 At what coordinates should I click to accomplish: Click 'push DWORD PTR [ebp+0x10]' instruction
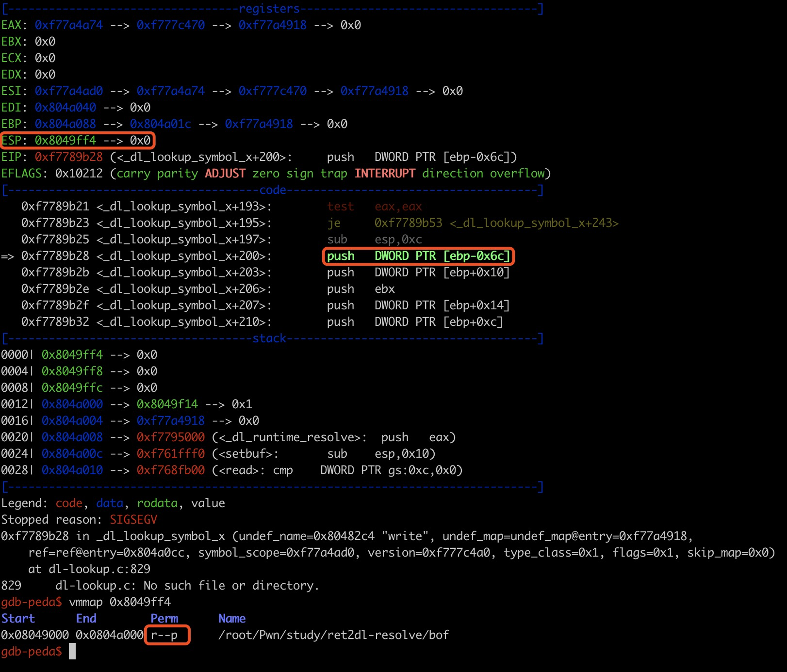point(419,272)
